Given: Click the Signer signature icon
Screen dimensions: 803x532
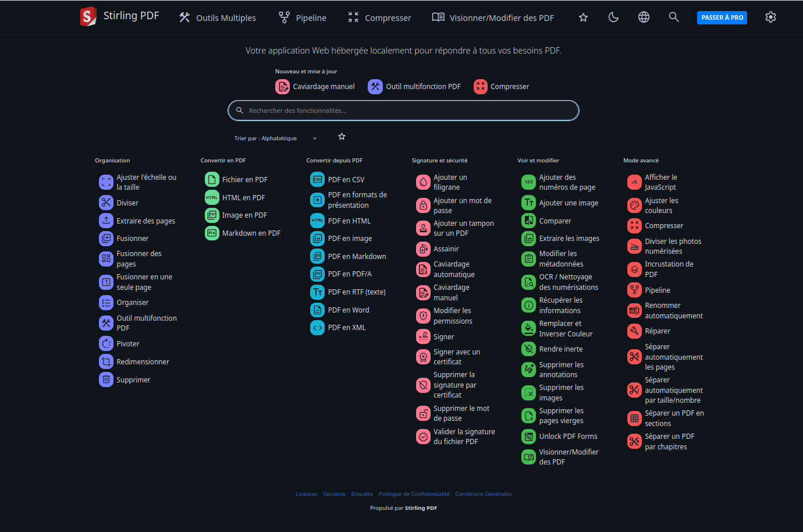Looking at the screenshot, I should 423,336.
